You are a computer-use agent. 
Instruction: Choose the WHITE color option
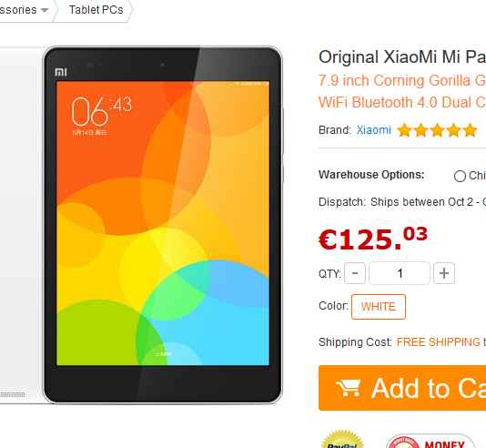click(378, 307)
